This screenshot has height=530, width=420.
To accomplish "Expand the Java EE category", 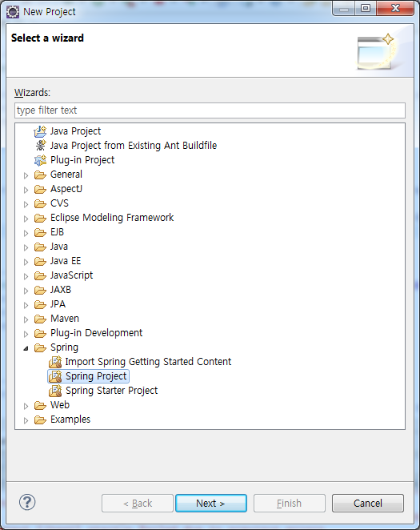I will coord(26,262).
